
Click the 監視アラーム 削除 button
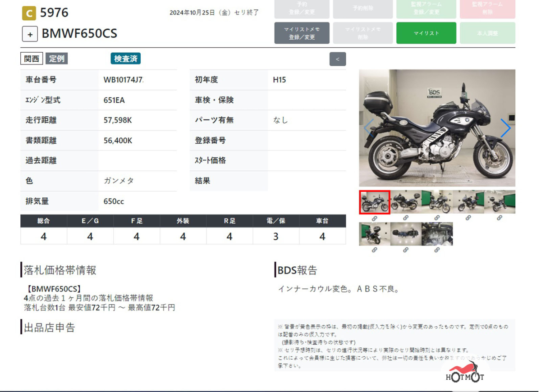coord(487,9)
